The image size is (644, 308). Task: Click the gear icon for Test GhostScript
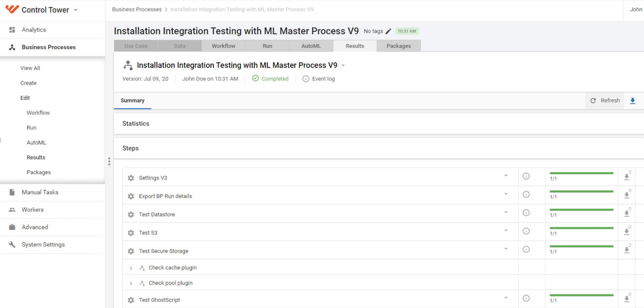tap(131, 300)
